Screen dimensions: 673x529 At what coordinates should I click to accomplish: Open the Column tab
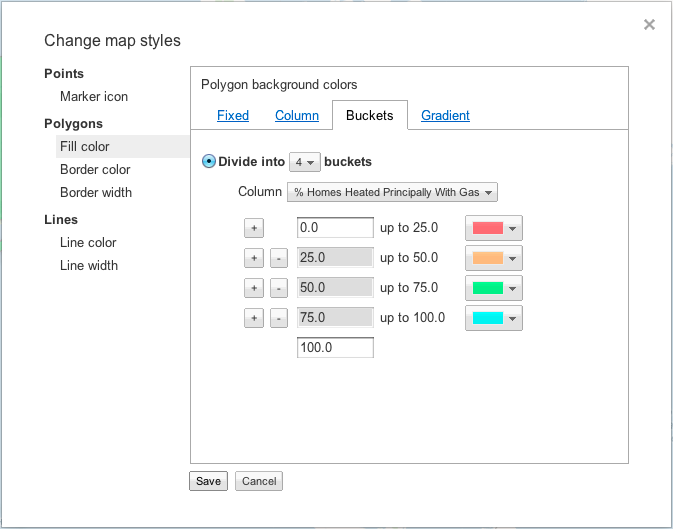click(297, 115)
